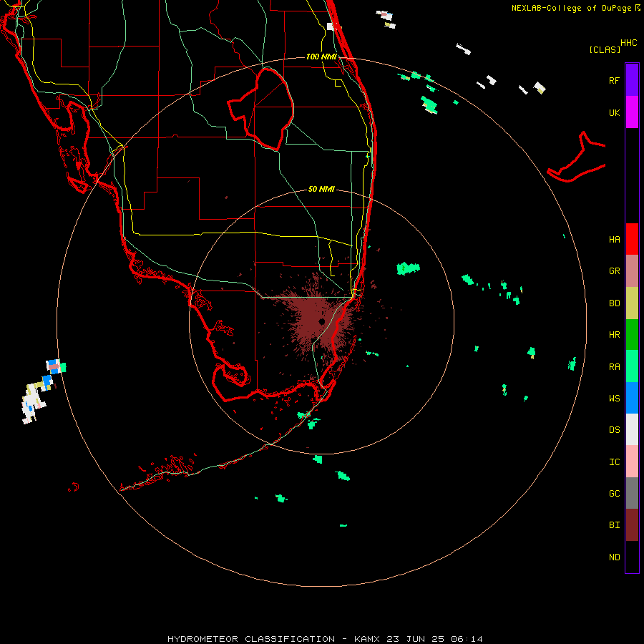The height and width of the screenshot is (644, 644).
Task: Click the ND legend label
Action: point(614,557)
